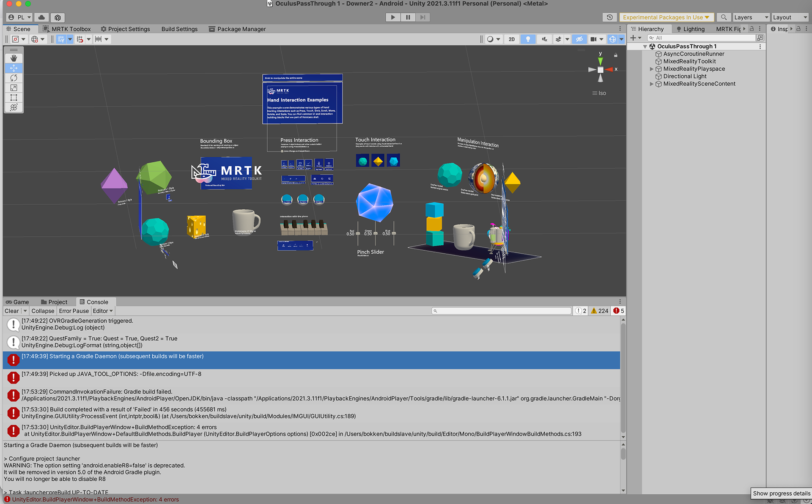
Task: Click the Console search field
Action: (501, 311)
